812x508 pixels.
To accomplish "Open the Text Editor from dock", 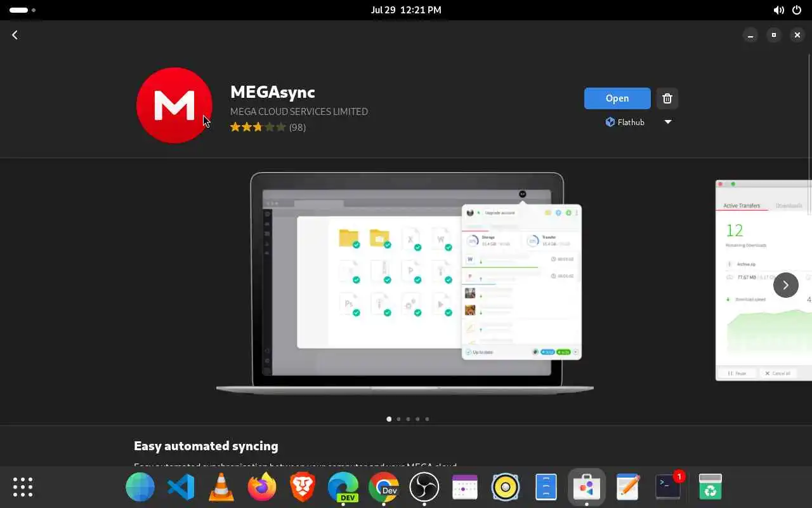I will coord(627,487).
